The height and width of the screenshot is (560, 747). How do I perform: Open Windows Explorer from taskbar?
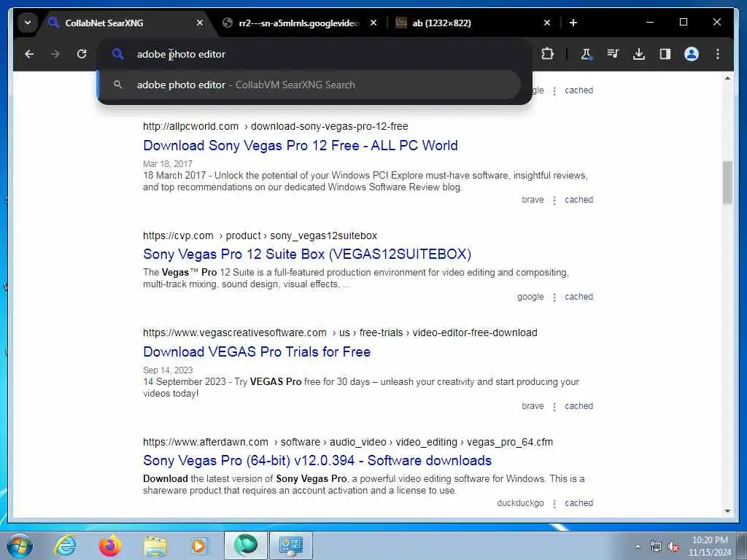point(155,545)
